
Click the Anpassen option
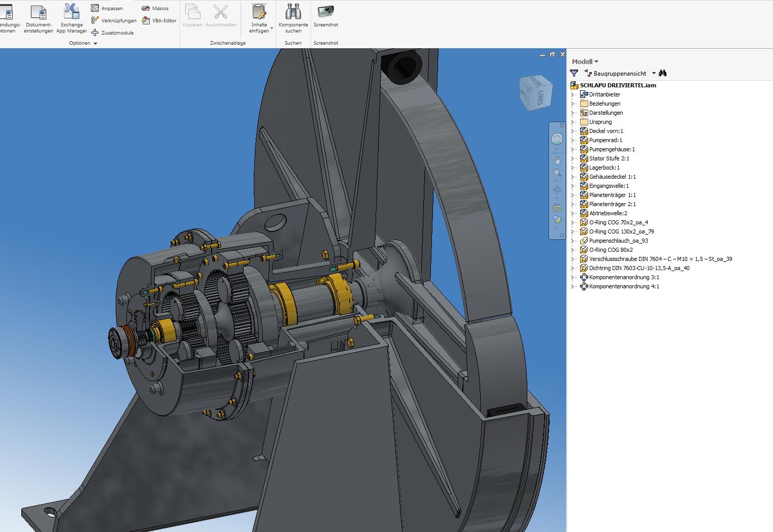click(x=112, y=8)
